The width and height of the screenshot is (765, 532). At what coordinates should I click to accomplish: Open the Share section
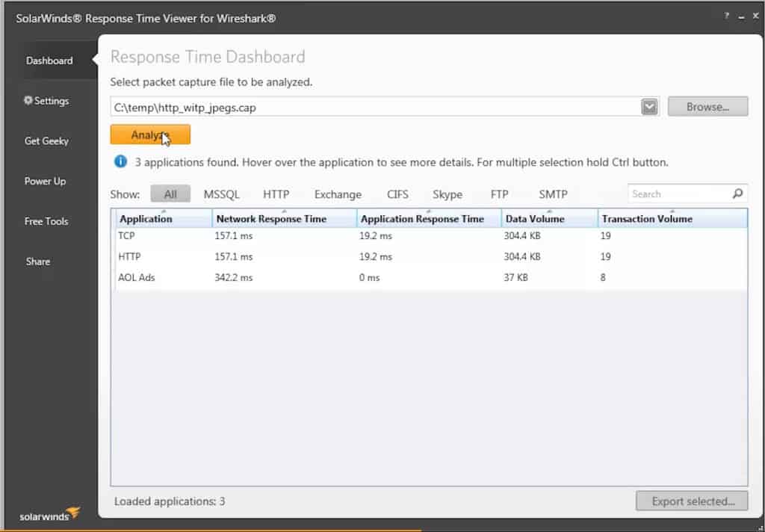point(38,262)
